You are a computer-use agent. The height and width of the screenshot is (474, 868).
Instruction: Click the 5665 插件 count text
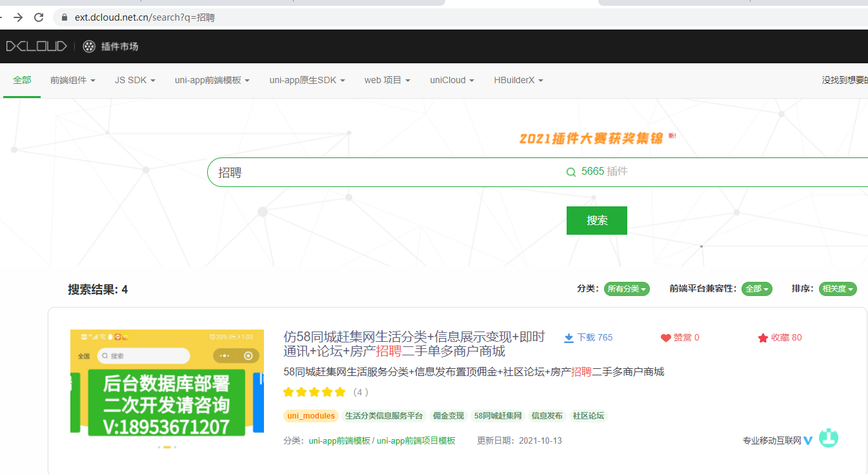coord(604,172)
